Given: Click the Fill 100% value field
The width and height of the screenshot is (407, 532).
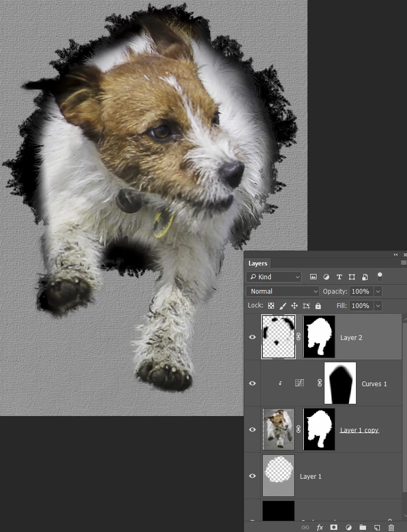Looking at the screenshot, I should click(361, 306).
